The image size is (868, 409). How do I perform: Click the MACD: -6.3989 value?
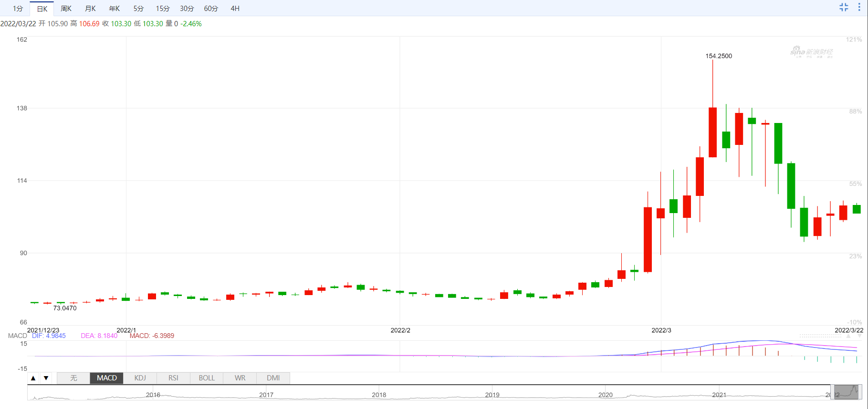point(152,336)
